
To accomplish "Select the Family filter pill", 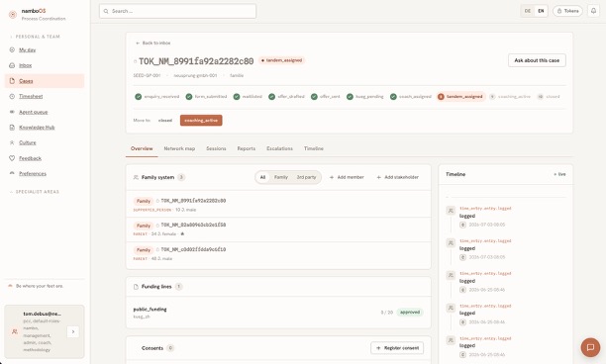I will (x=281, y=177).
